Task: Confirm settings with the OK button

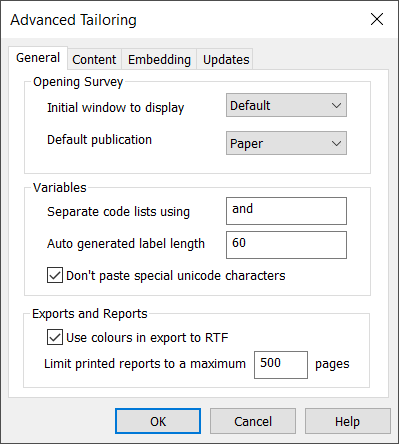Action: click(x=158, y=421)
